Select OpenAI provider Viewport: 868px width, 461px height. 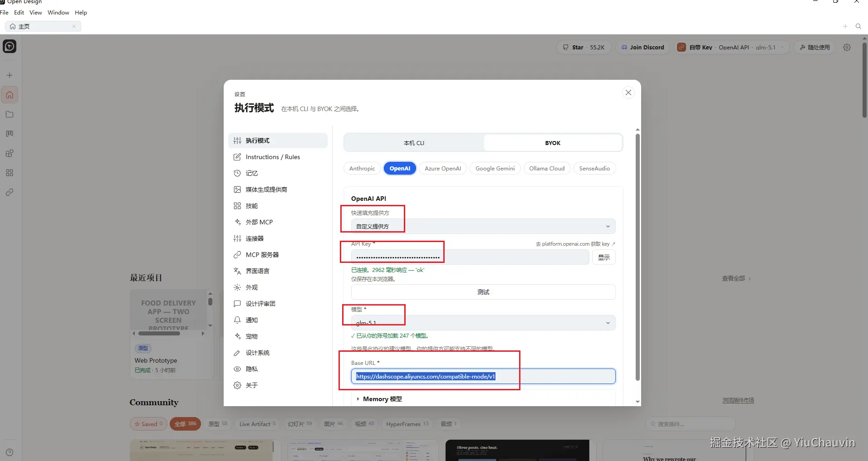400,168
